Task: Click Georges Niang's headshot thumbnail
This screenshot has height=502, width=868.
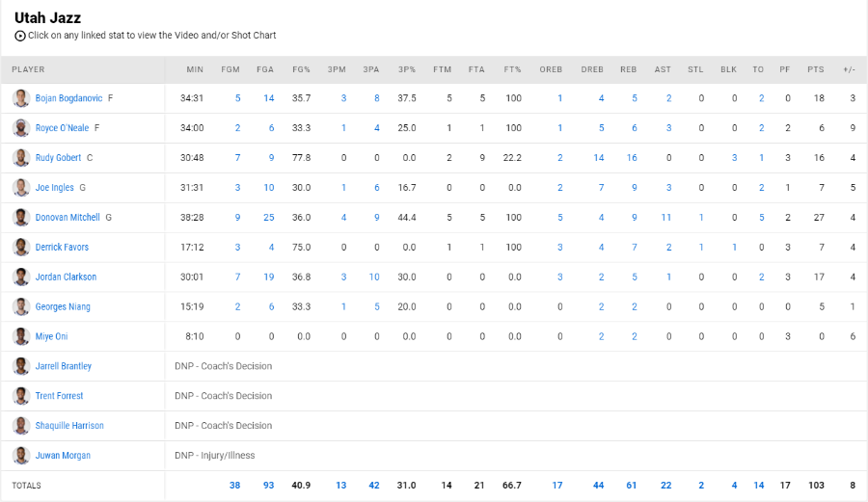Action: point(21,306)
